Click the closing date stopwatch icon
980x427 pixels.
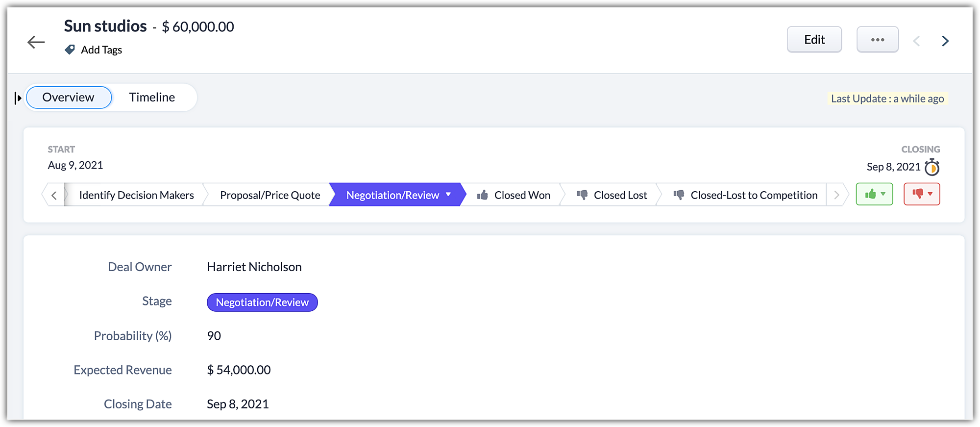pyautogui.click(x=932, y=168)
